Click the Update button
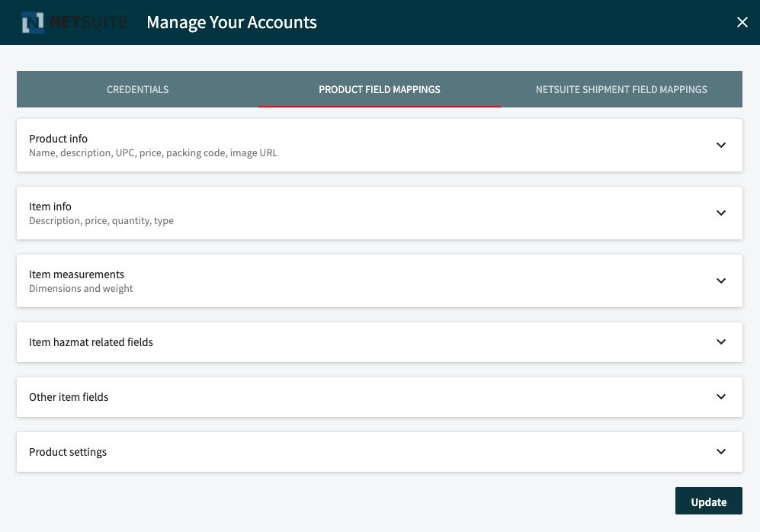 [x=708, y=501]
